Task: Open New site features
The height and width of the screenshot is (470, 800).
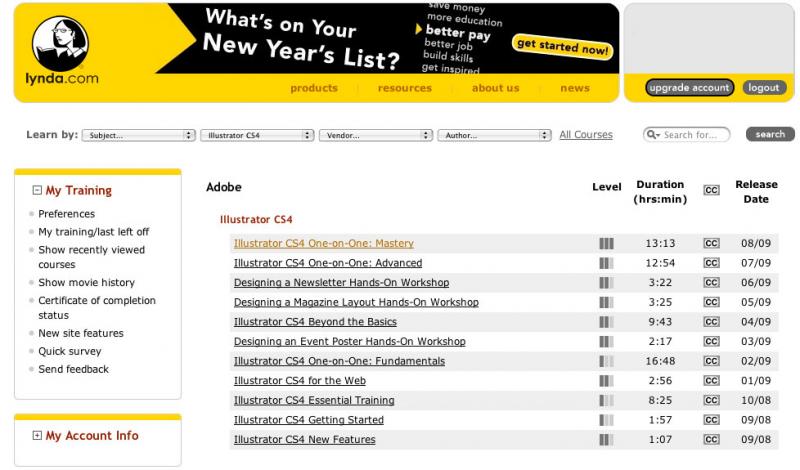Action: point(81,333)
